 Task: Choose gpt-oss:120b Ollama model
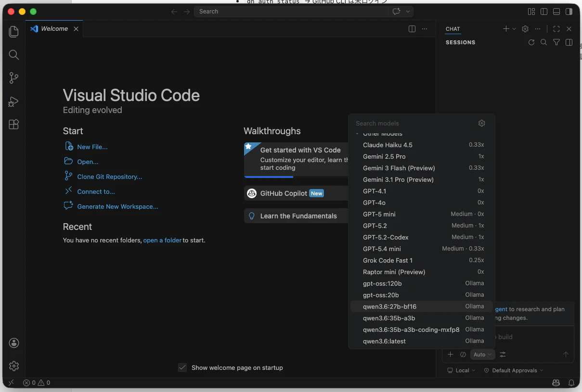pos(422,283)
